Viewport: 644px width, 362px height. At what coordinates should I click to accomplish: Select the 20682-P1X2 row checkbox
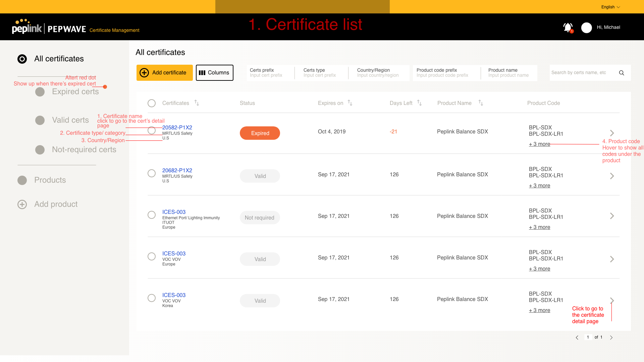(152, 173)
